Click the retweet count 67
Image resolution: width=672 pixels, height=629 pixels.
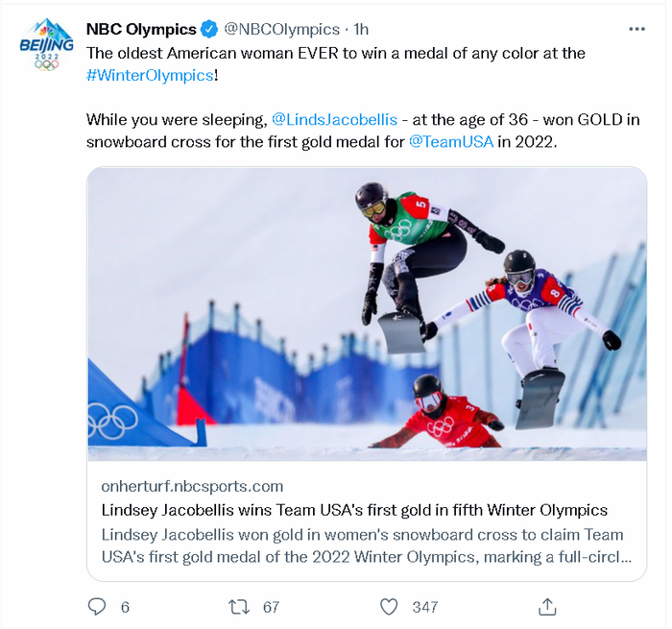point(271,607)
